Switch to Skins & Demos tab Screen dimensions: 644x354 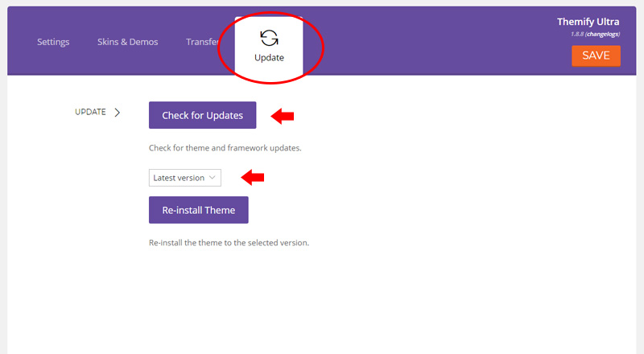128,42
